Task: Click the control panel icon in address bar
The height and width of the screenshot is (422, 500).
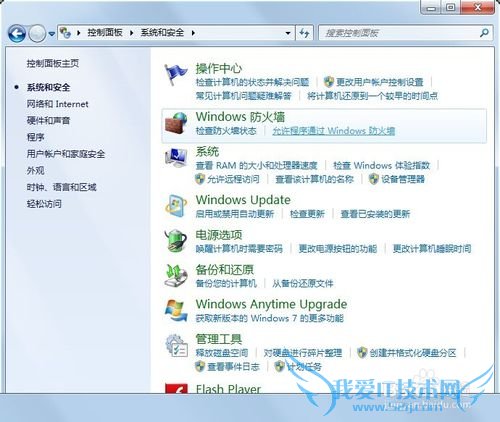Action: (x=65, y=33)
